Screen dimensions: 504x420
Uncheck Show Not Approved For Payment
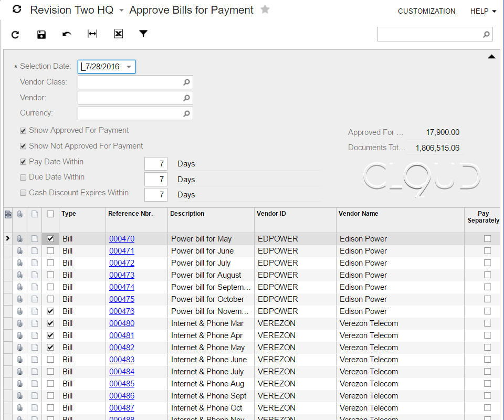(23, 146)
